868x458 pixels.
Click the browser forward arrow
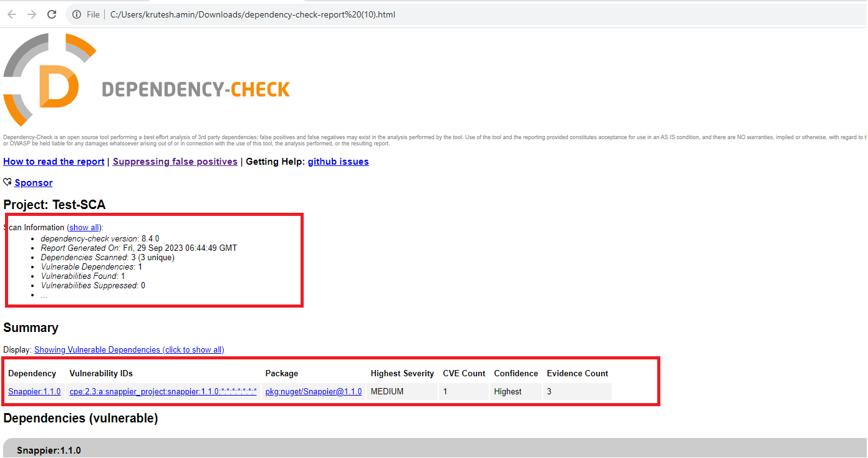click(x=32, y=14)
